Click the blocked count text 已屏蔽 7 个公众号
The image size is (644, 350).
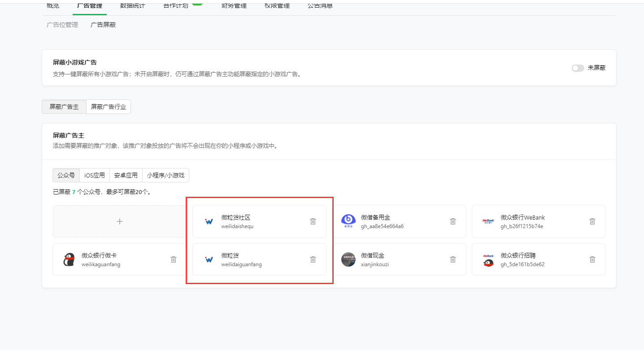tap(77, 192)
